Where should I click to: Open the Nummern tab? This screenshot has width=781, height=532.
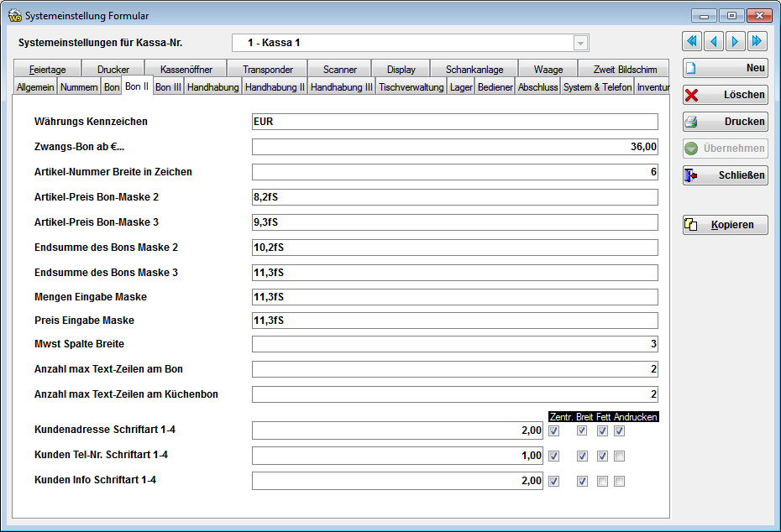(79, 87)
